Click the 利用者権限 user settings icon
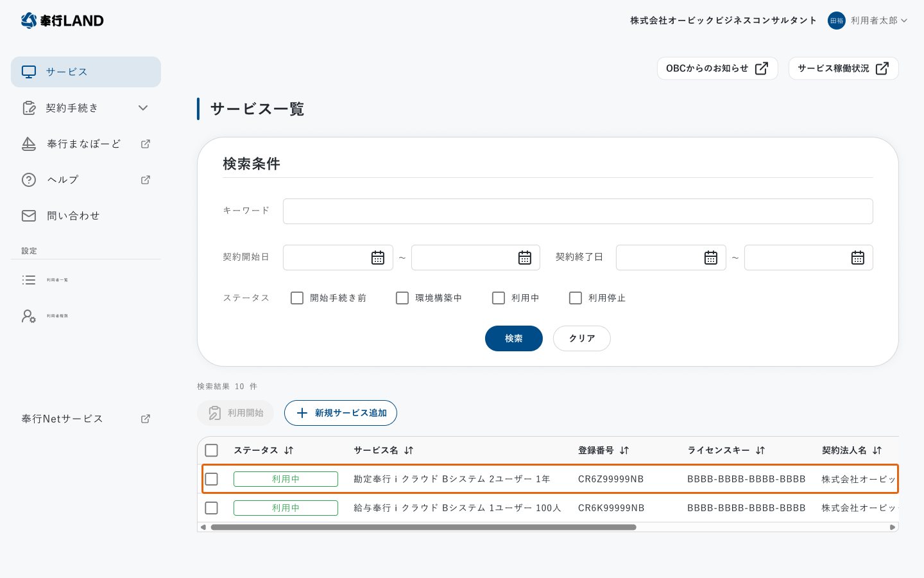This screenshot has height=578, width=924. tap(29, 316)
